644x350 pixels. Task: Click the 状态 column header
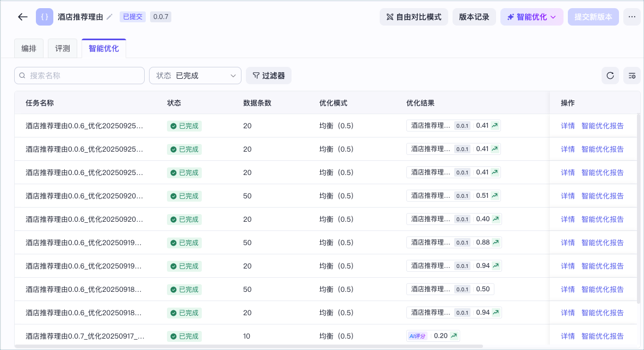[174, 103]
